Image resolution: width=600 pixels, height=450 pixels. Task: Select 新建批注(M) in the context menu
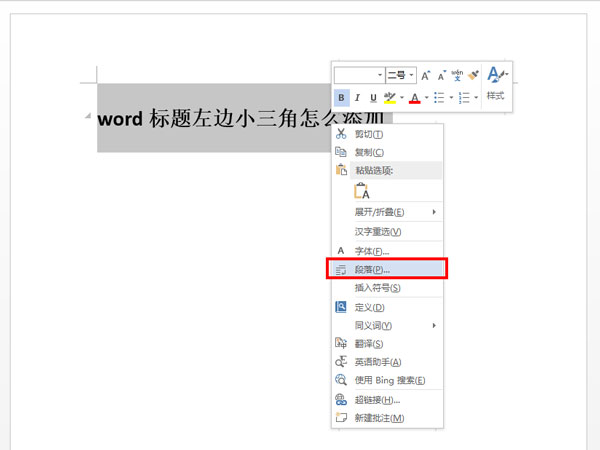coord(379,418)
